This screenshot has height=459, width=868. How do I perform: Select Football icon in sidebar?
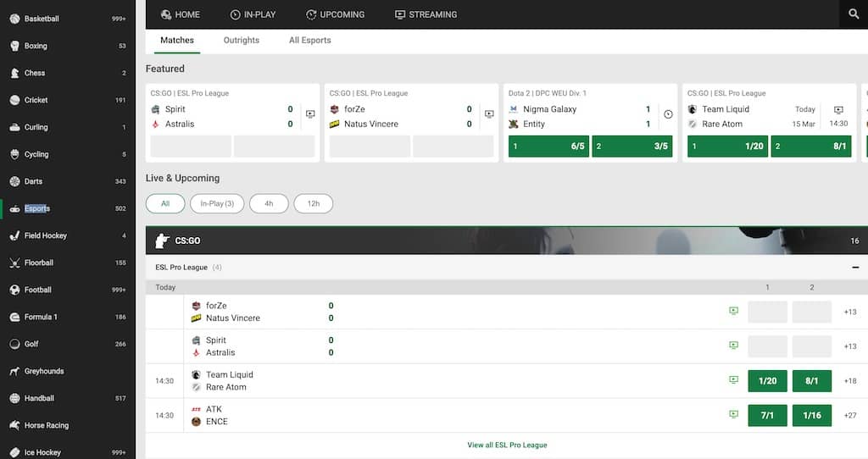pos(15,290)
